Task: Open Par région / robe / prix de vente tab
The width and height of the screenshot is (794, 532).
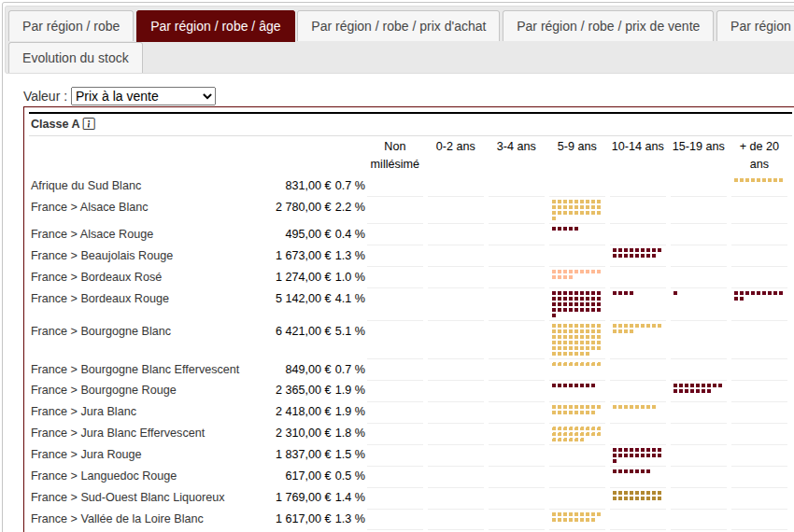Action: (x=607, y=26)
